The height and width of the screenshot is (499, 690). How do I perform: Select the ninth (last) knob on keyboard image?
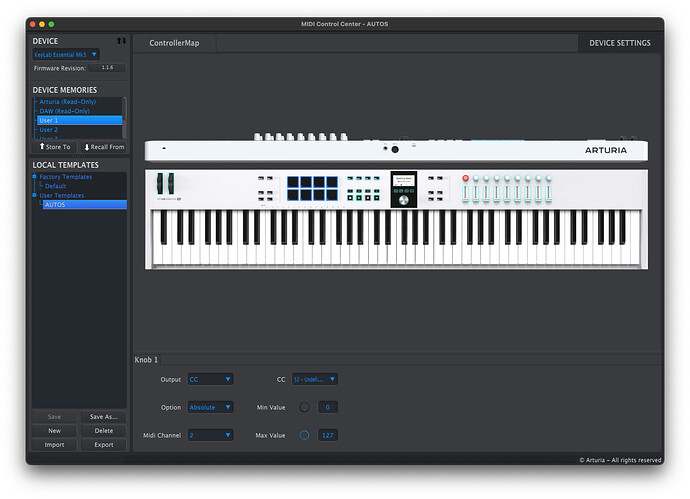click(x=548, y=178)
